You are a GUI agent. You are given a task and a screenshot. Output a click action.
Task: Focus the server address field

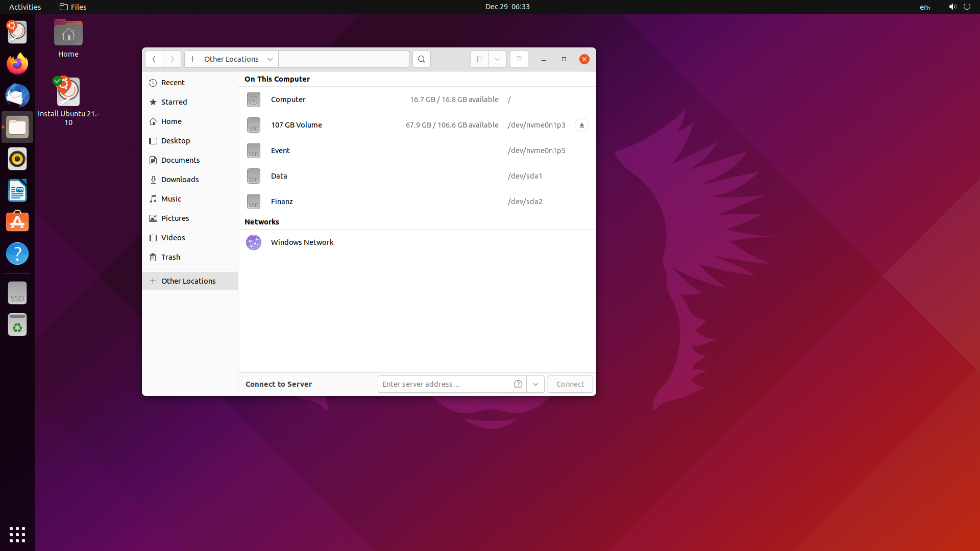(x=444, y=384)
